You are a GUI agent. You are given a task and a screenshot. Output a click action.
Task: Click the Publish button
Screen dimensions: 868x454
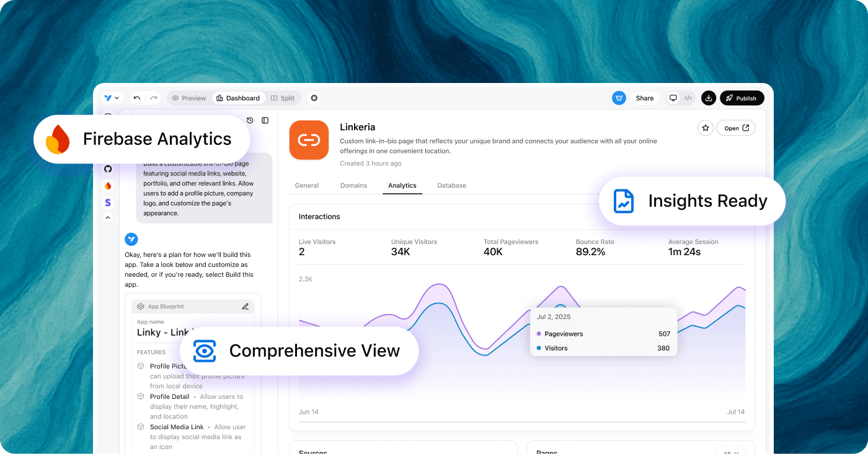point(742,98)
